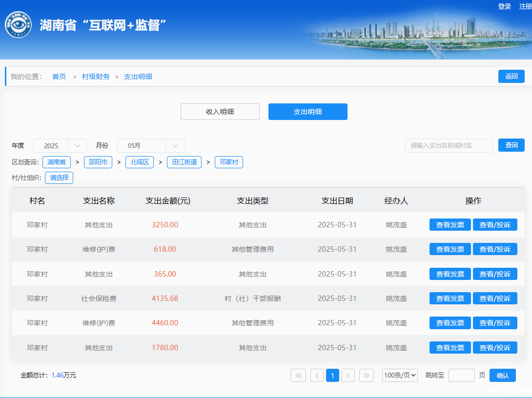Open 查看/投诉 for 4135.68 social insurance row
This screenshot has width=532, height=398.
pyautogui.click(x=495, y=298)
